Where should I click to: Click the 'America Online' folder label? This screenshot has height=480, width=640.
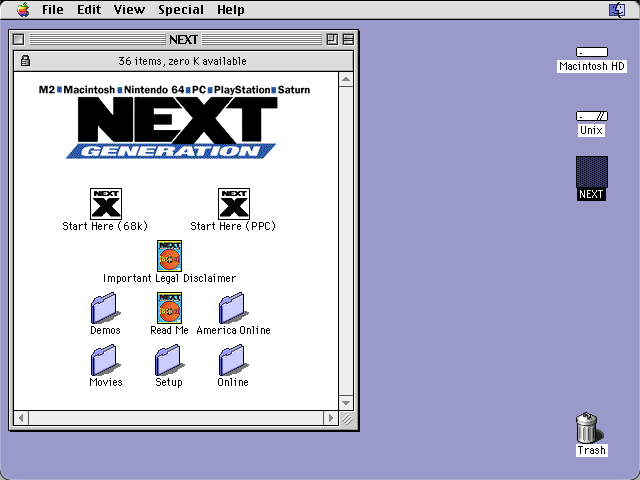coord(233,330)
